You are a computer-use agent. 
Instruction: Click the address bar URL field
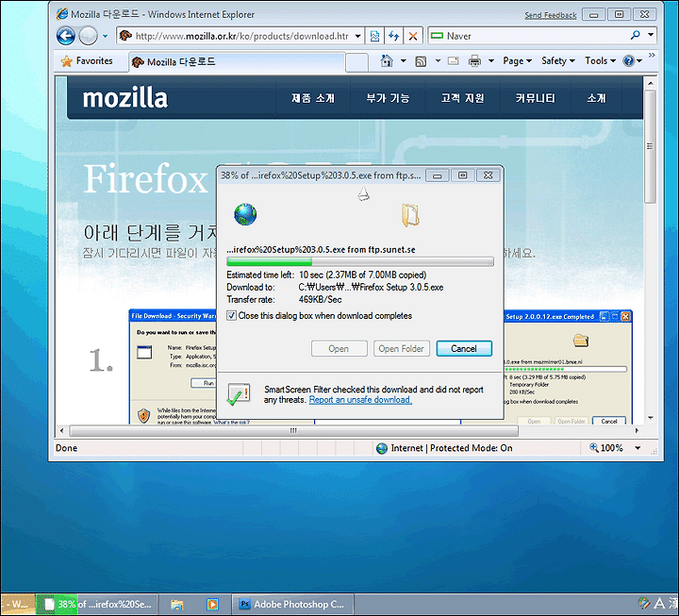(241, 36)
